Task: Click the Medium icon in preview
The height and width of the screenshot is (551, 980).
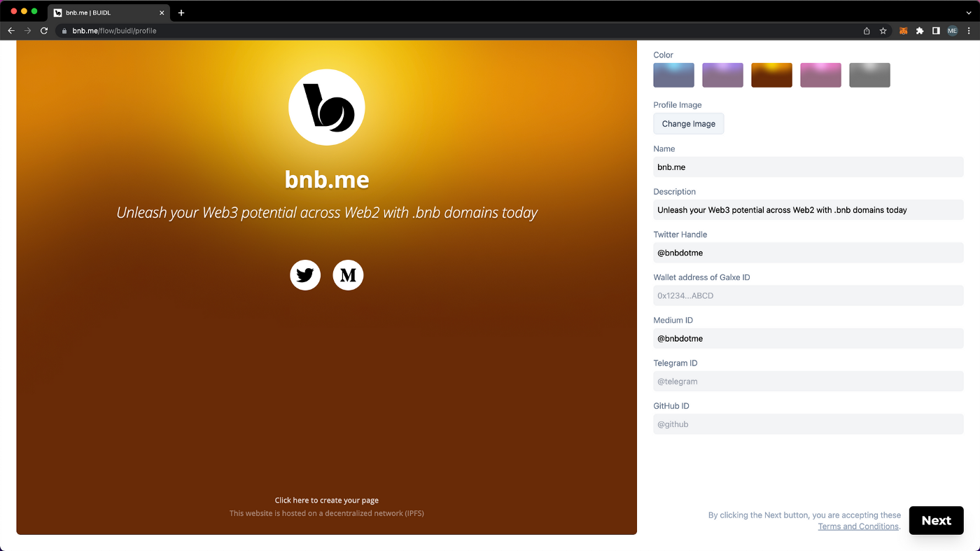Action: tap(348, 275)
